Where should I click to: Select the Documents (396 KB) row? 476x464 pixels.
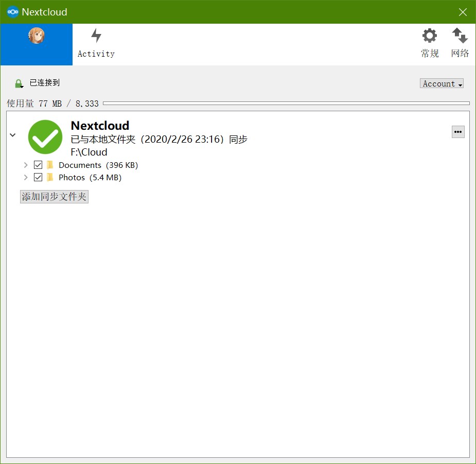(98, 165)
